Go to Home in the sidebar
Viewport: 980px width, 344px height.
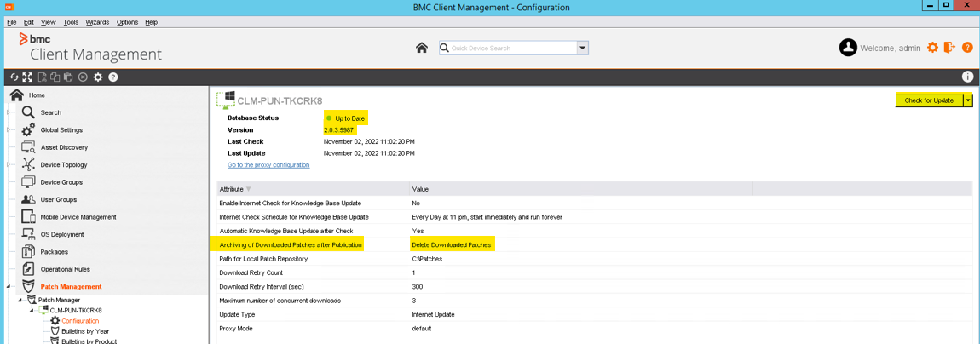pyautogui.click(x=37, y=95)
